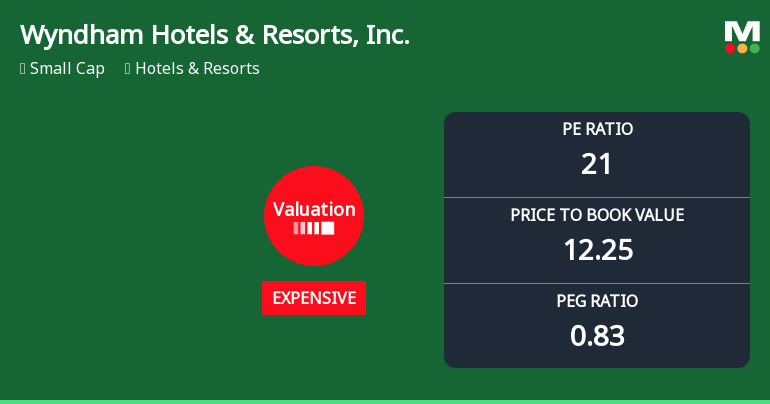This screenshot has height=404, width=770.
Task: Click divider line below PE ratio value
Action: [x=597, y=198]
